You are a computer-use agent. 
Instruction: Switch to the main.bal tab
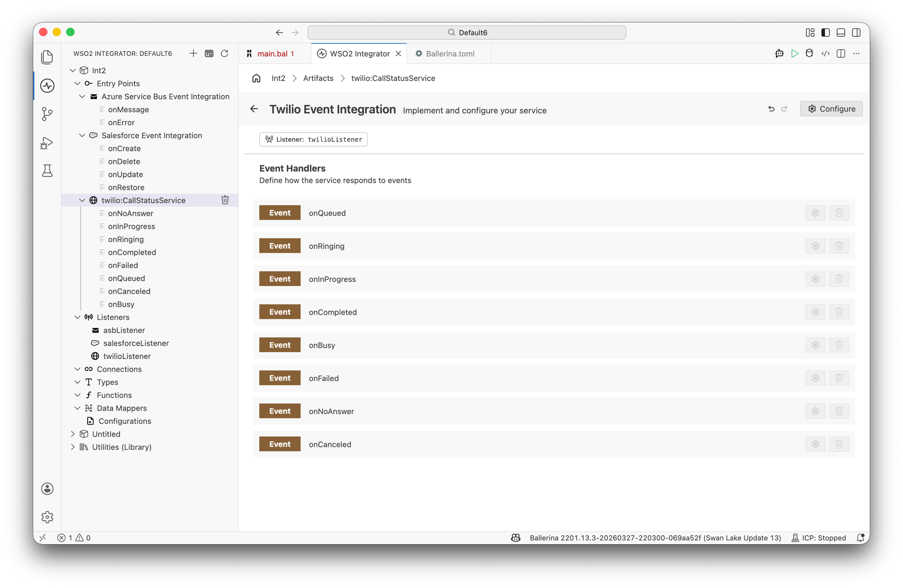click(x=275, y=53)
